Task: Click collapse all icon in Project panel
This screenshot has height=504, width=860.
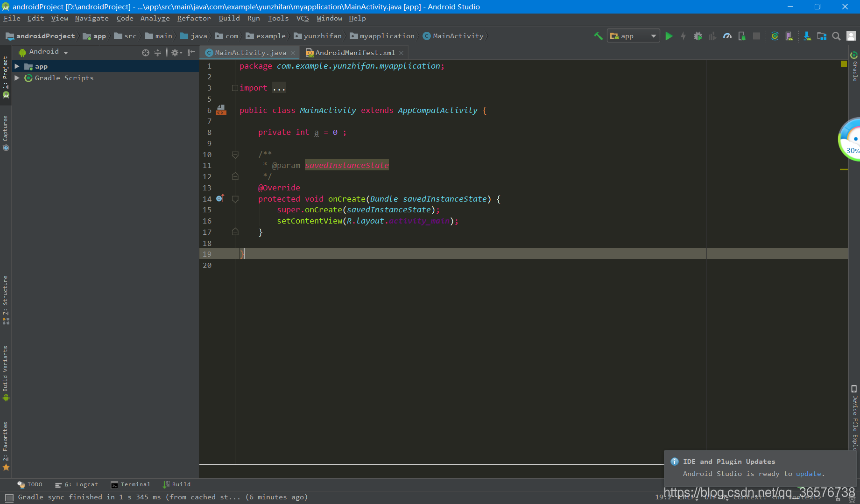Action: click(158, 53)
